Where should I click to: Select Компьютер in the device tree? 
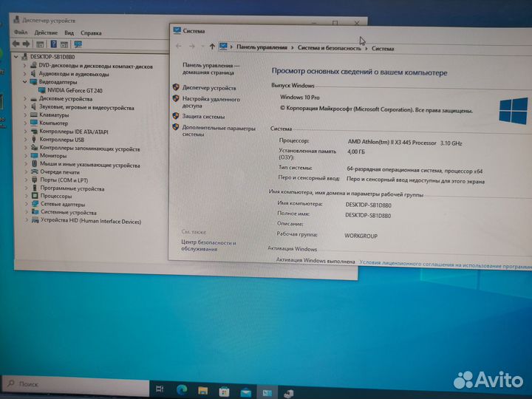coord(53,123)
